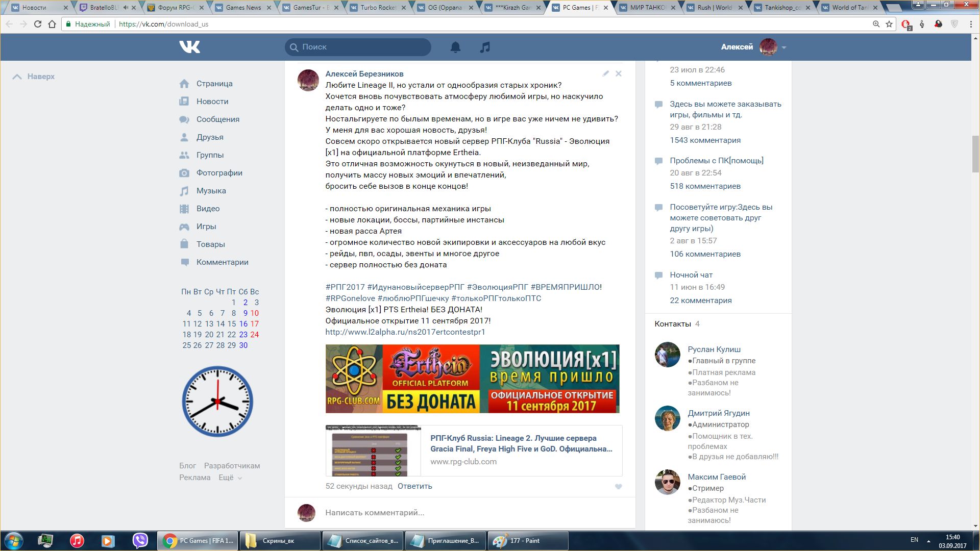Open notifications bell icon
The height and width of the screenshot is (551, 980).
coord(455,47)
